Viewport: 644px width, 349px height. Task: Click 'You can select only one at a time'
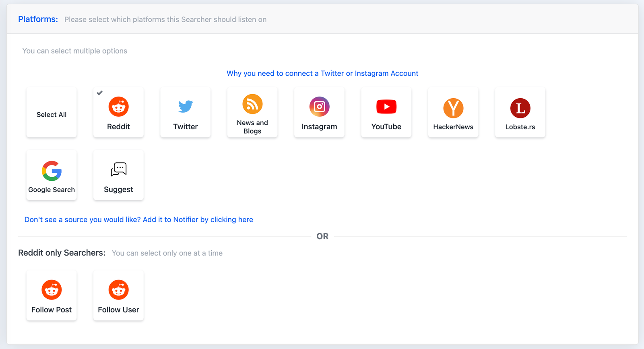click(x=167, y=253)
